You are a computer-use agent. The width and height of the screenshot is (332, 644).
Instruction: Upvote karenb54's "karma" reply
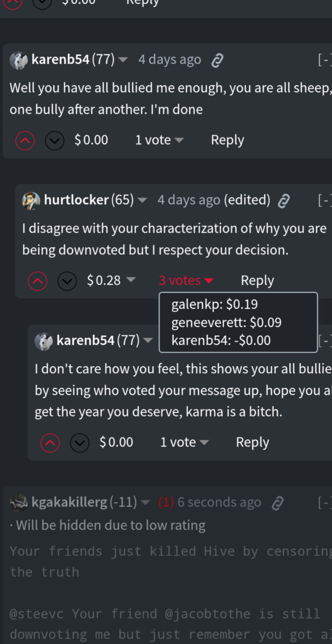[50, 443]
